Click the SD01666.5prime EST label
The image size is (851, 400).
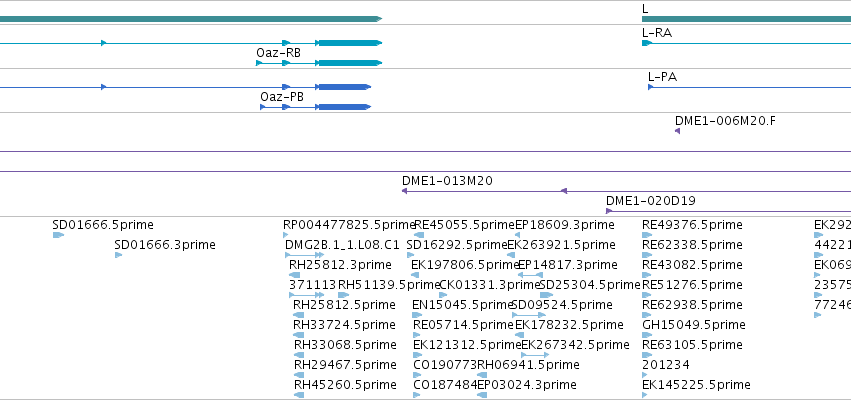(103, 225)
